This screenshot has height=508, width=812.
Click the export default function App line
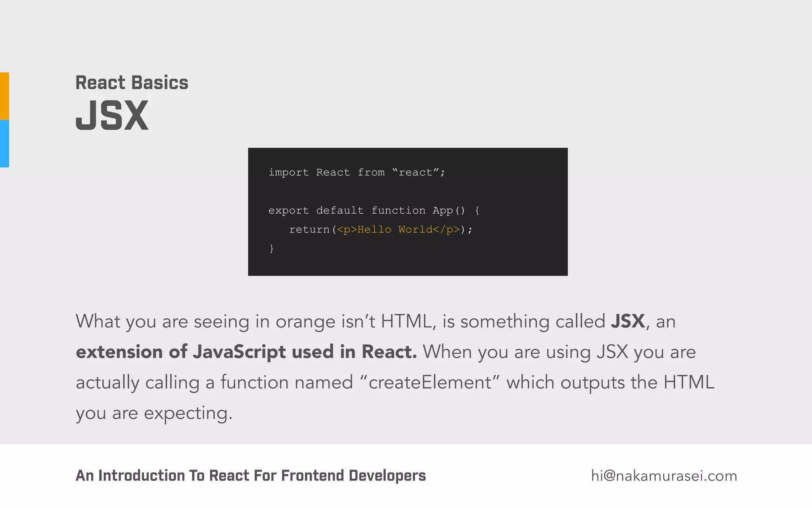pyautogui.click(x=373, y=210)
